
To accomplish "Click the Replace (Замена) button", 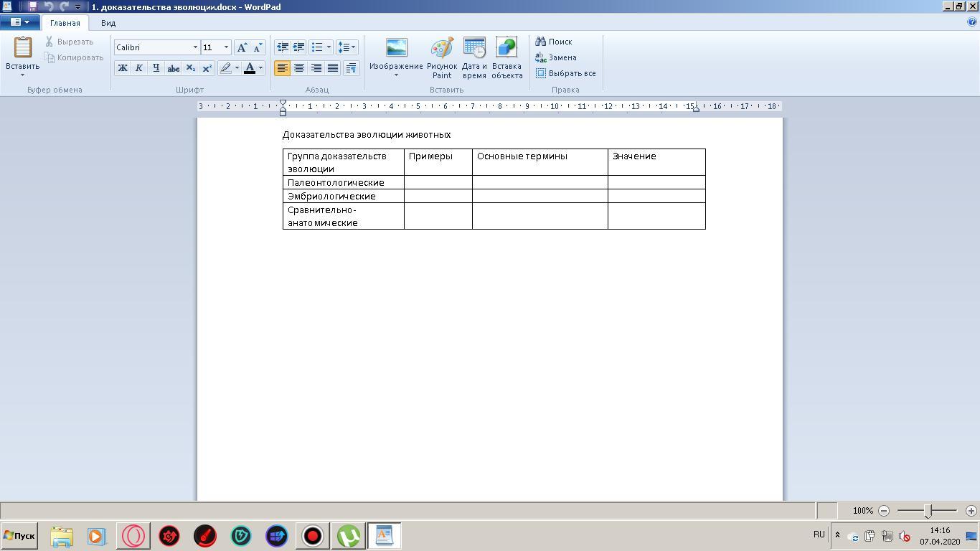I will point(556,57).
